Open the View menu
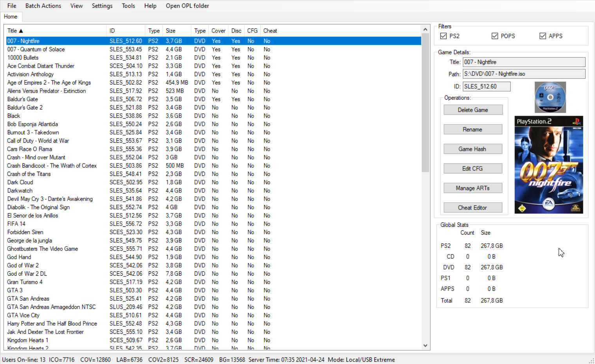Screen dimensions: 595x364 tap(76, 6)
